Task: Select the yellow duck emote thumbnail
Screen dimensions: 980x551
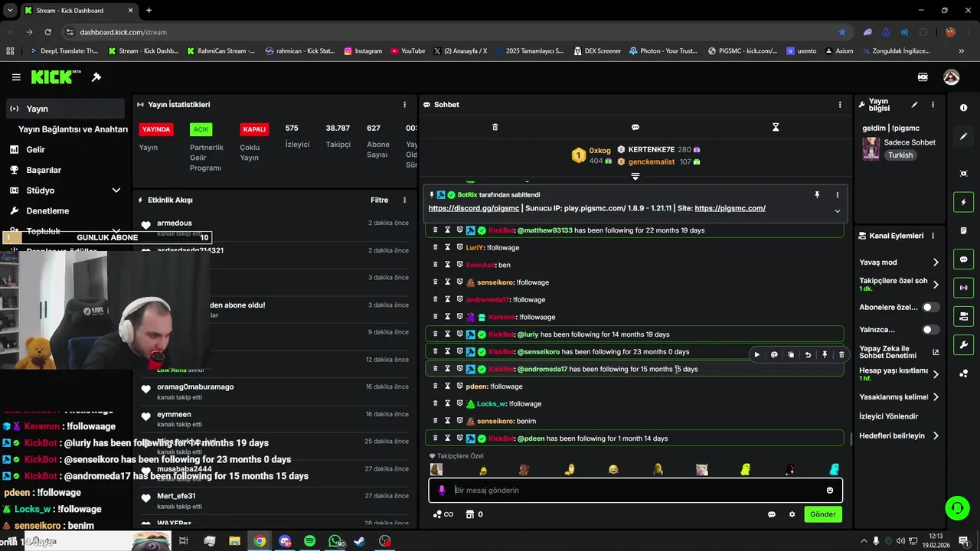Action: (x=746, y=470)
